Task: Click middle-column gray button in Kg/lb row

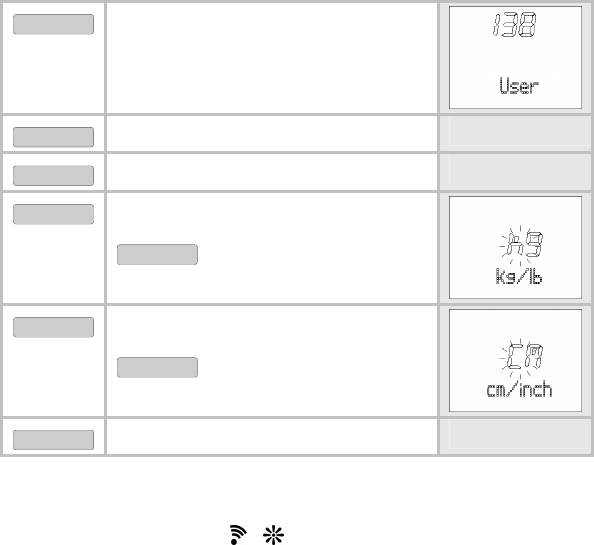Action: [157, 255]
